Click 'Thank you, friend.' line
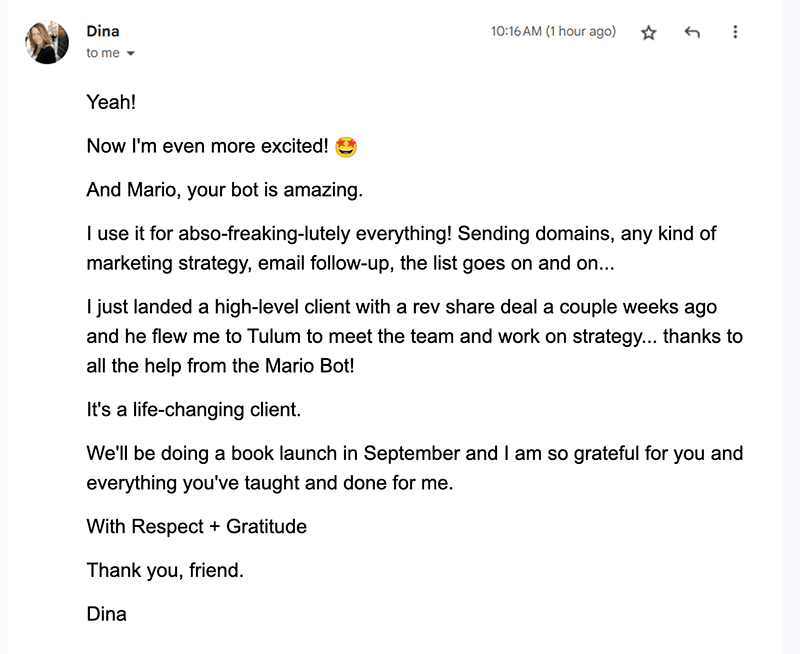The width and height of the screenshot is (800, 654). [165, 570]
